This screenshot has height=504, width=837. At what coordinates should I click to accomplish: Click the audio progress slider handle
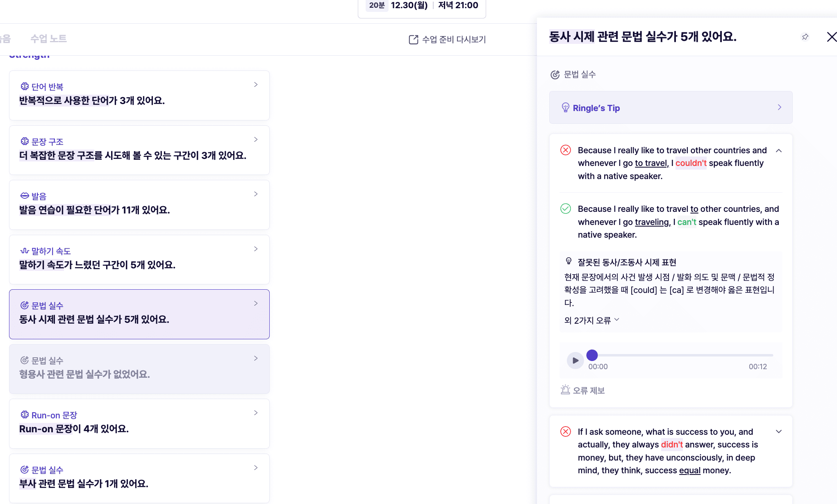[592, 355]
